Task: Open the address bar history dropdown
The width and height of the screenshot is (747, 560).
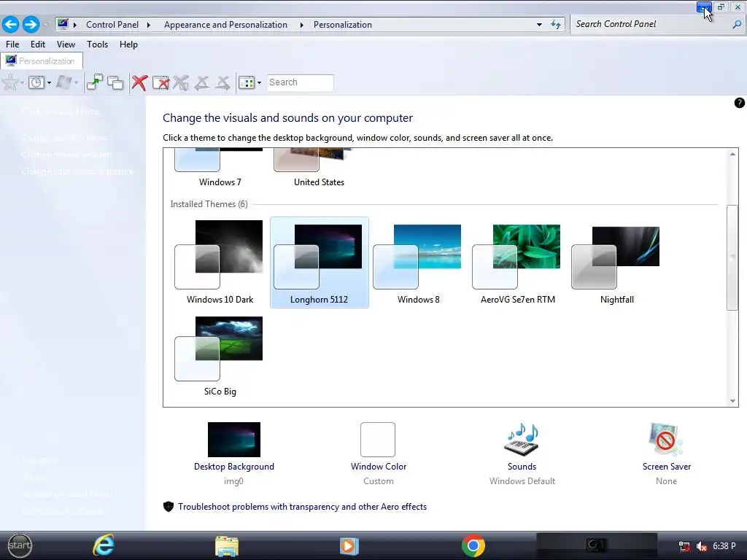Action: (x=539, y=25)
